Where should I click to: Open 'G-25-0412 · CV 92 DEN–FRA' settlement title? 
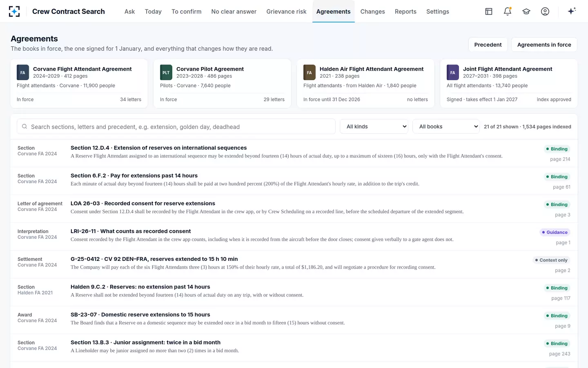tap(154, 259)
